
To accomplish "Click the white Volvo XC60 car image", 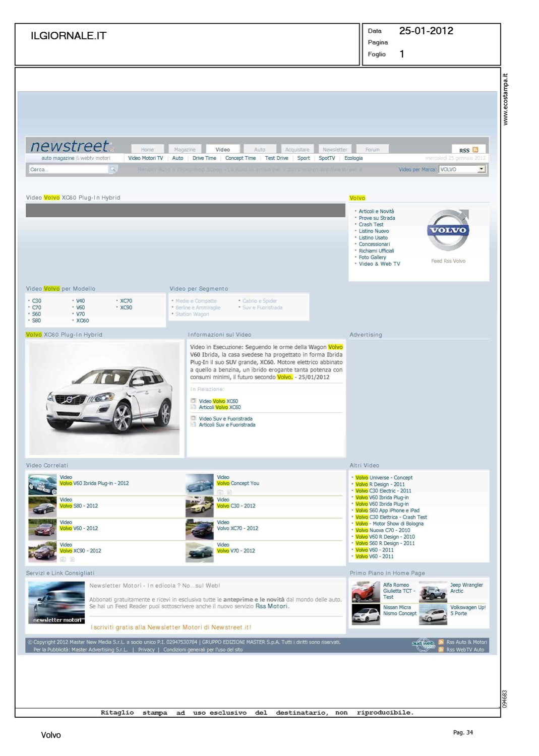I will pos(104,398).
